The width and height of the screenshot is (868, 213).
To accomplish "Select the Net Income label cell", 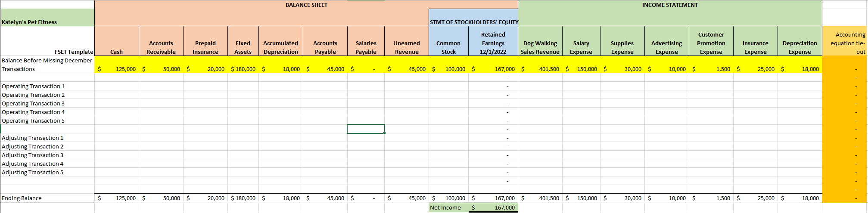I will (448, 207).
